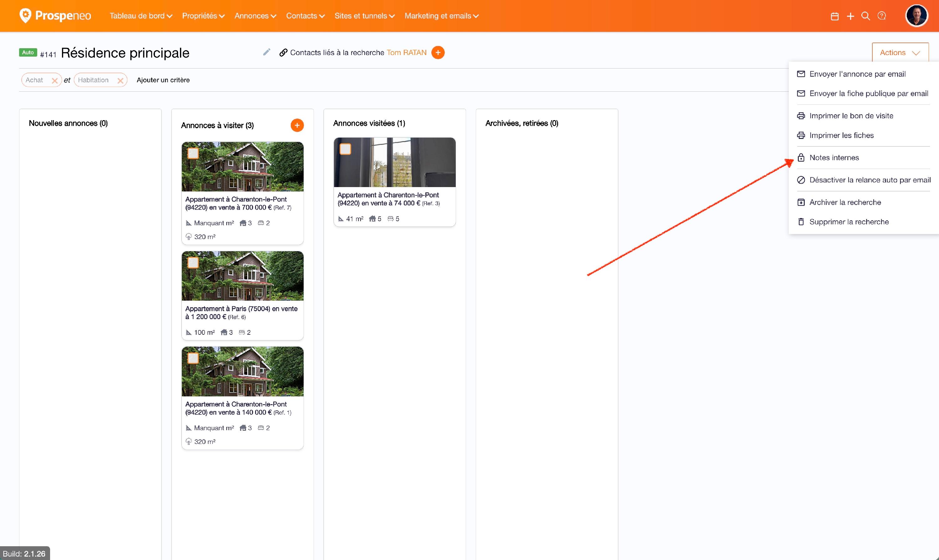Screen dimensions: 939x560
Task: Open the user profile avatar
Action: pos(916,16)
